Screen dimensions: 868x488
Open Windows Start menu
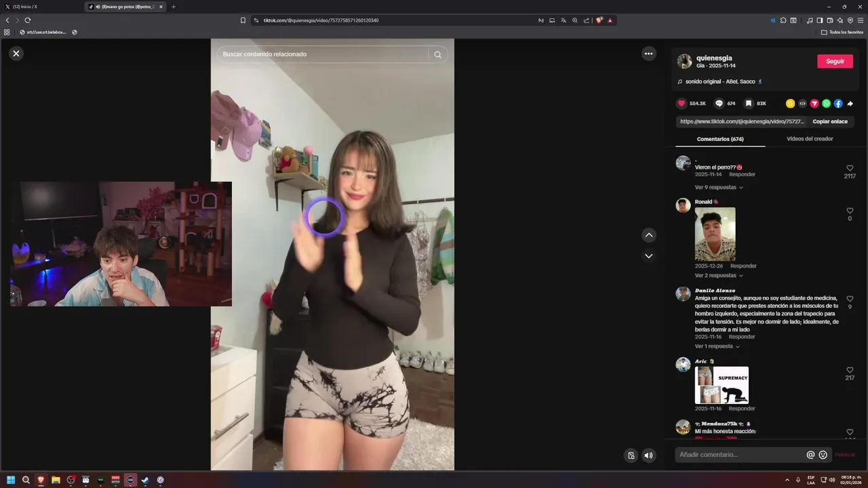pos(11,480)
